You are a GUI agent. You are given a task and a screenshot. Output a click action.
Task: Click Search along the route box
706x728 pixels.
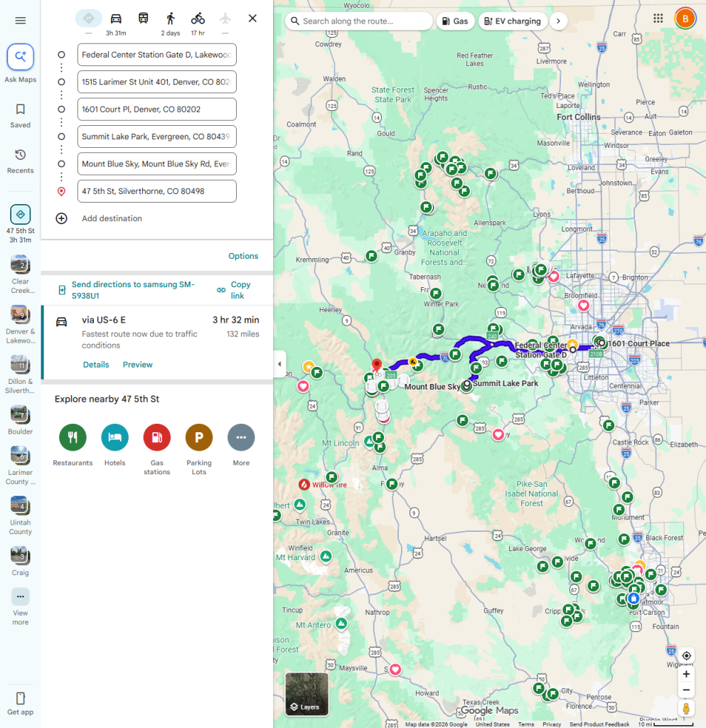359,21
